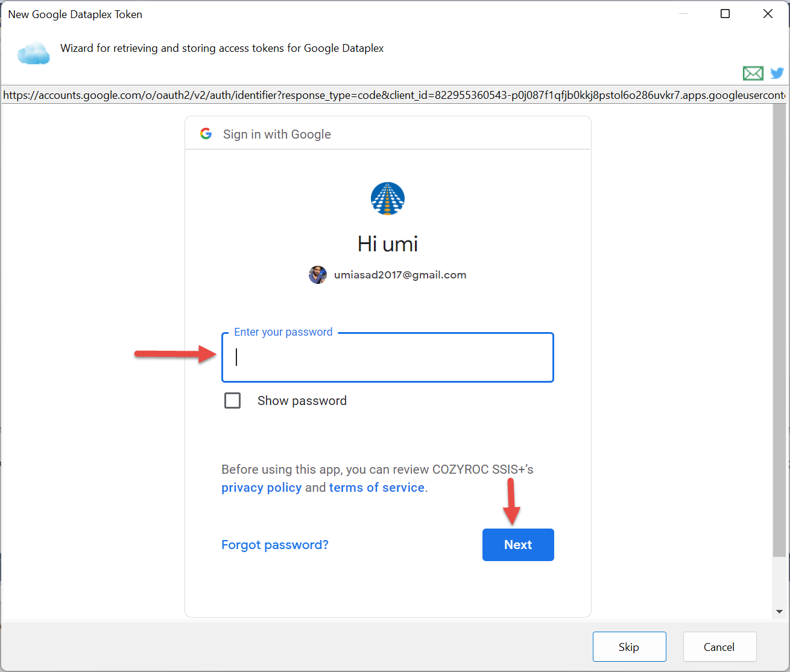
Task: Click the wizard description text
Action: [x=222, y=48]
